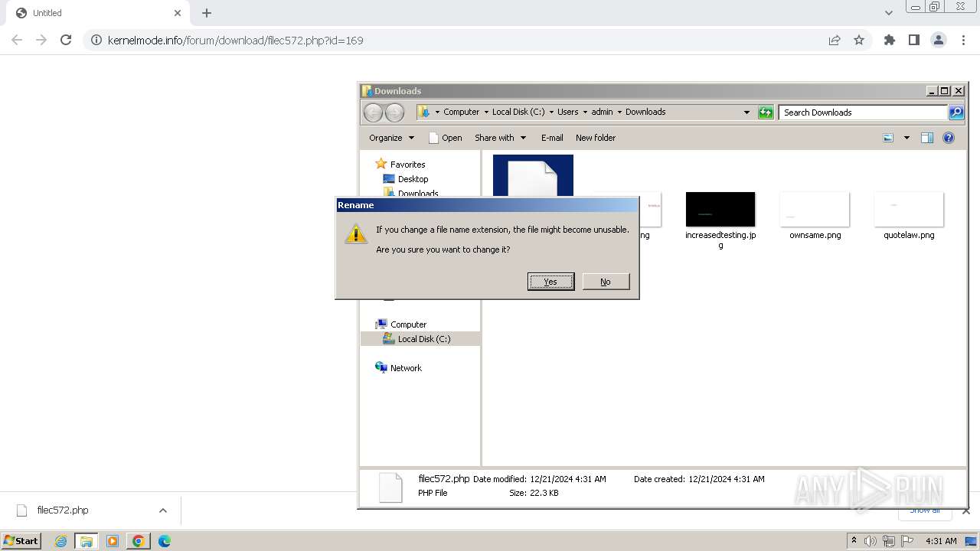Expand the view options dropdown arrow
This screenshot has width=980, height=551.
point(906,138)
